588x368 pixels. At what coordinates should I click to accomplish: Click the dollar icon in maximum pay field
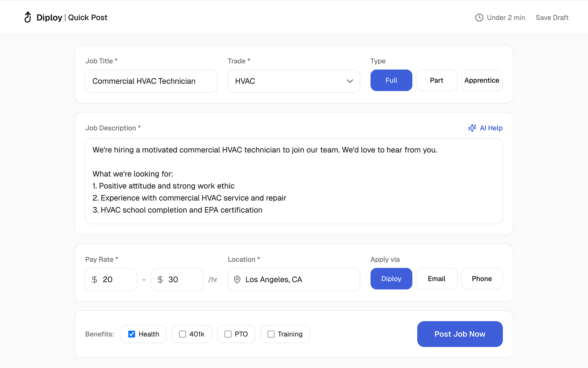click(x=160, y=280)
